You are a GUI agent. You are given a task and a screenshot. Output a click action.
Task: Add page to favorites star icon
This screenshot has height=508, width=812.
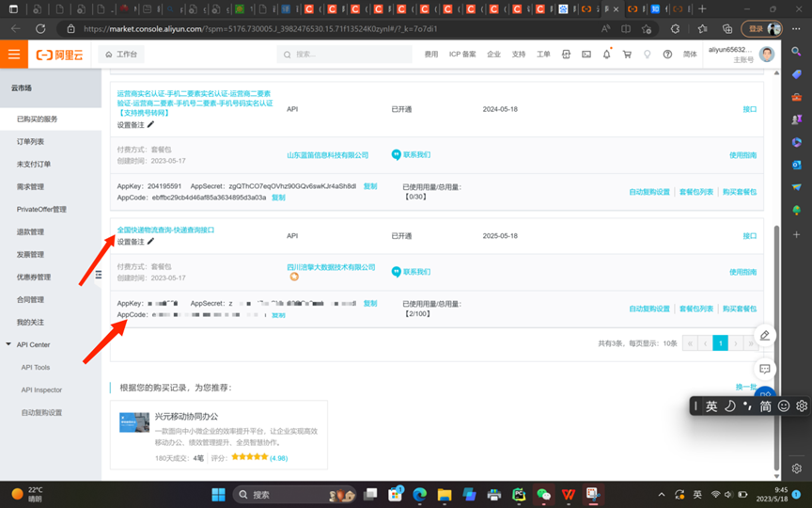[647, 29]
